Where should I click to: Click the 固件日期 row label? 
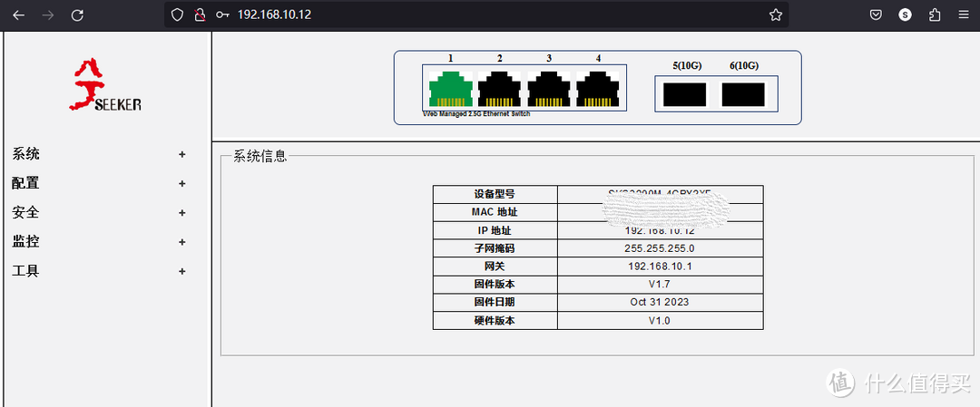pyautogui.click(x=495, y=302)
